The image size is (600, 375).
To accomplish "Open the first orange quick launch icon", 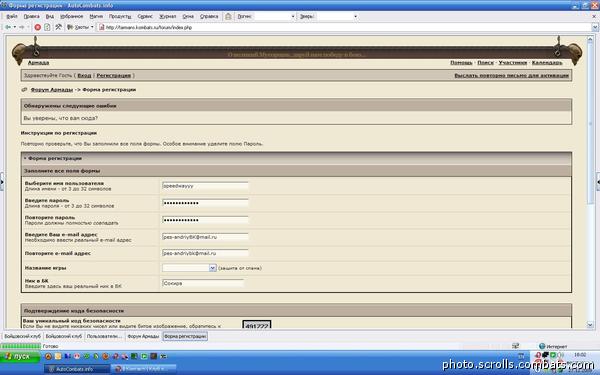I will (x=48, y=356).
